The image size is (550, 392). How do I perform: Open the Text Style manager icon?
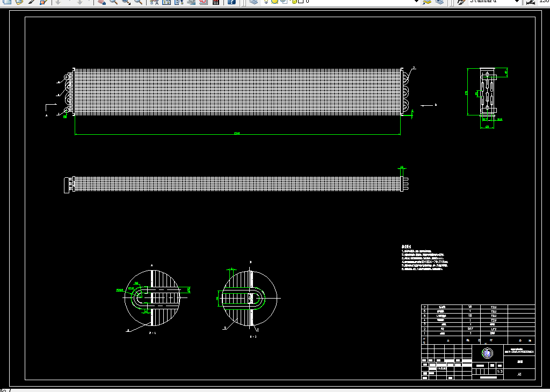(x=460, y=2)
